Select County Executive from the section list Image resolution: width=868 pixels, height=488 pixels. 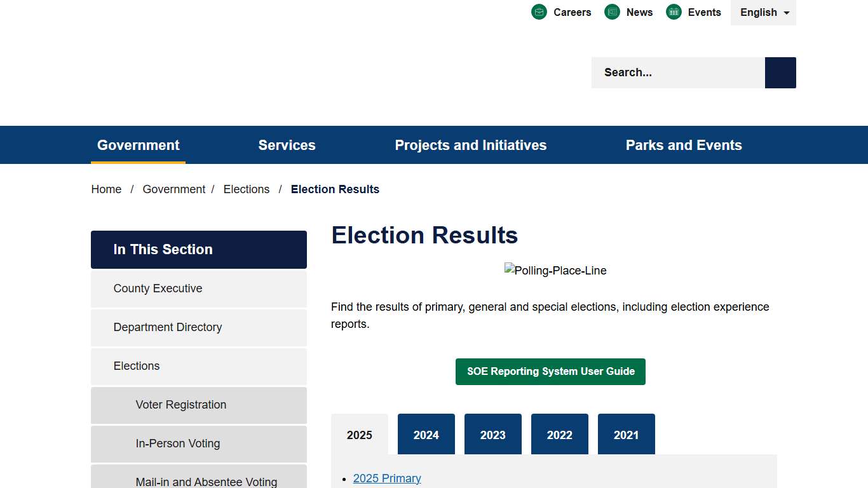(158, 288)
